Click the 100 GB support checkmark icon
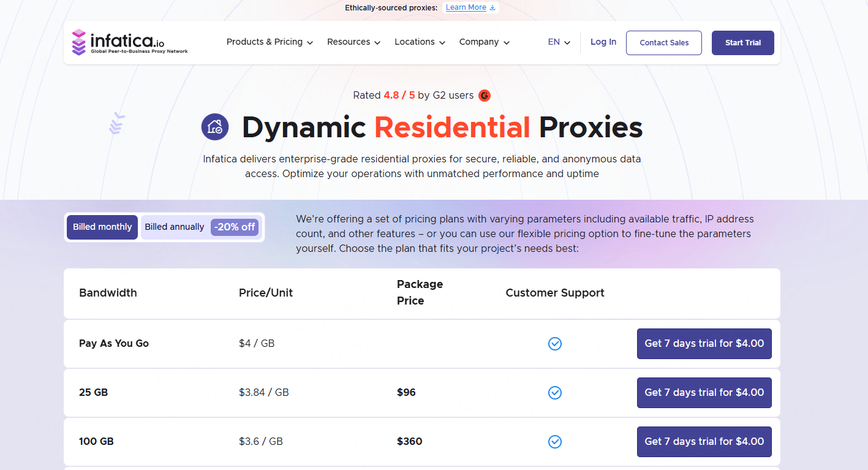 tap(555, 442)
